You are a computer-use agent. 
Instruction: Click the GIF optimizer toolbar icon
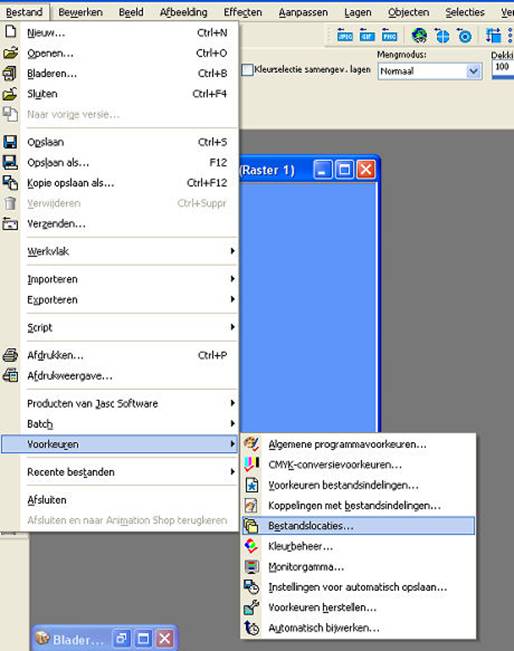pos(367,35)
